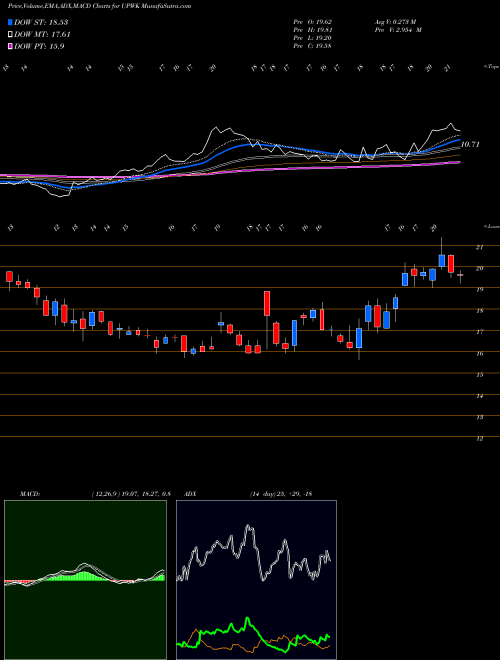500x660 pixels.
Task: Click the thick blue EMA line end
Action: [460, 140]
